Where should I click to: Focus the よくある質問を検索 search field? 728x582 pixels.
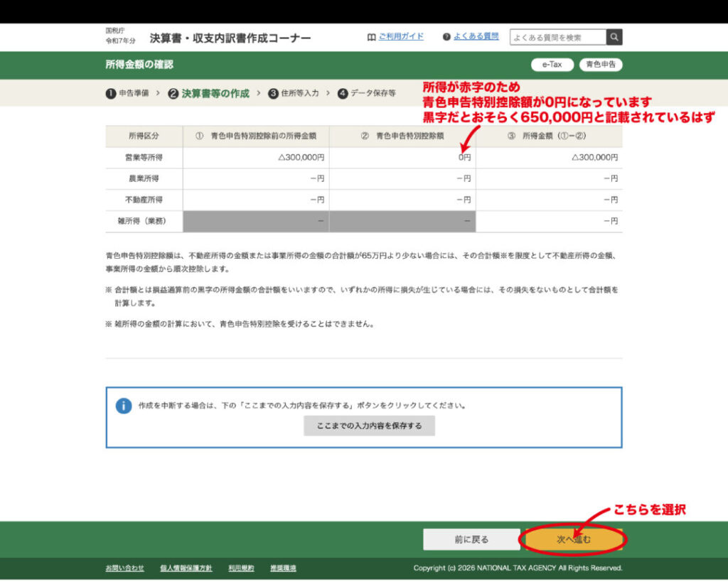point(557,37)
